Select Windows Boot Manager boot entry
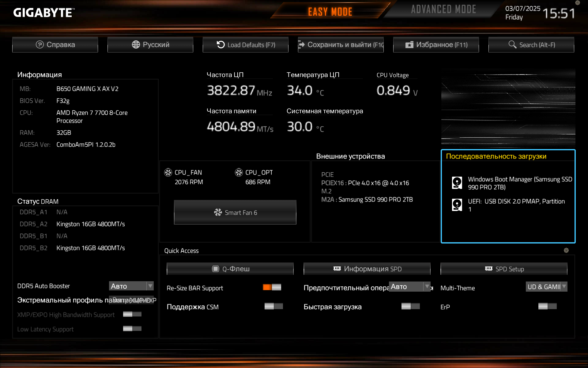 tap(512, 183)
